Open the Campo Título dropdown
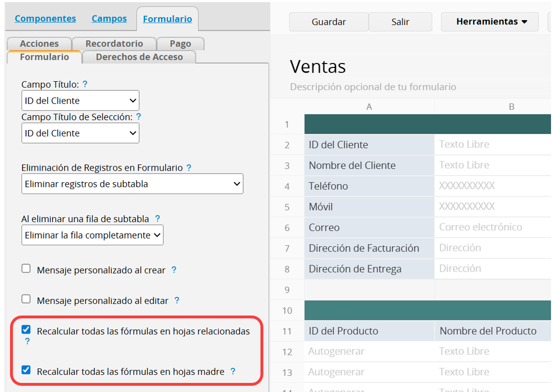 coord(80,101)
